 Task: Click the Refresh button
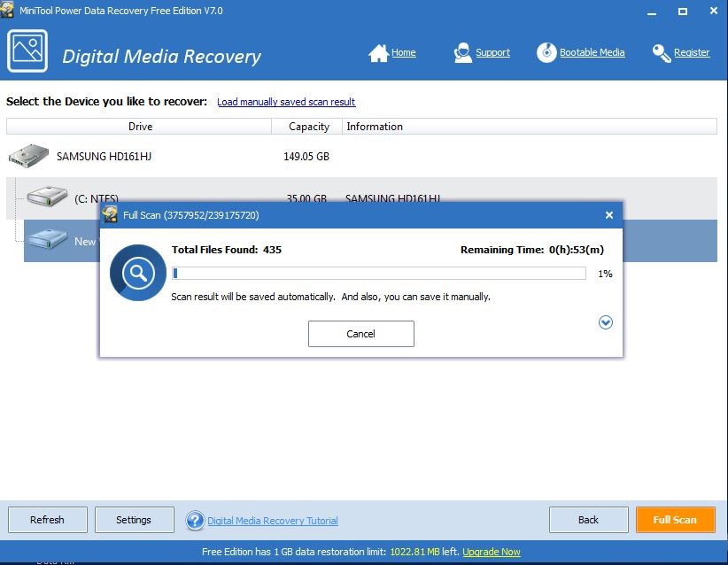pyautogui.click(x=47, y=520)
